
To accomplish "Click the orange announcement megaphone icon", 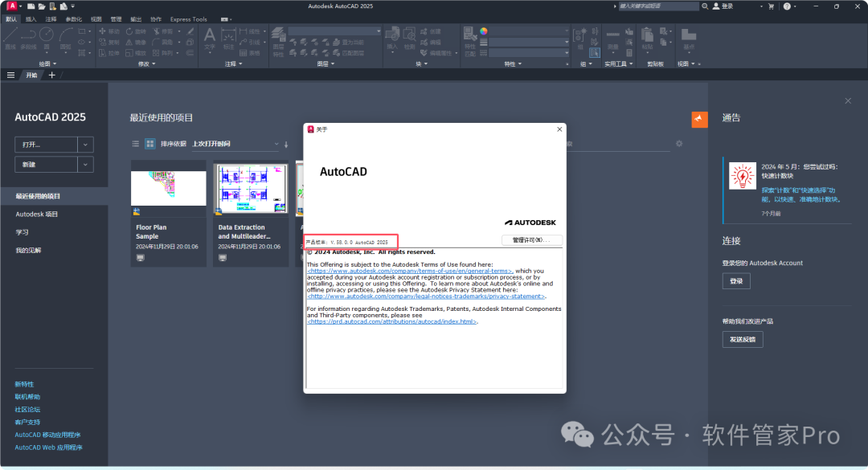I will (700, 119).
